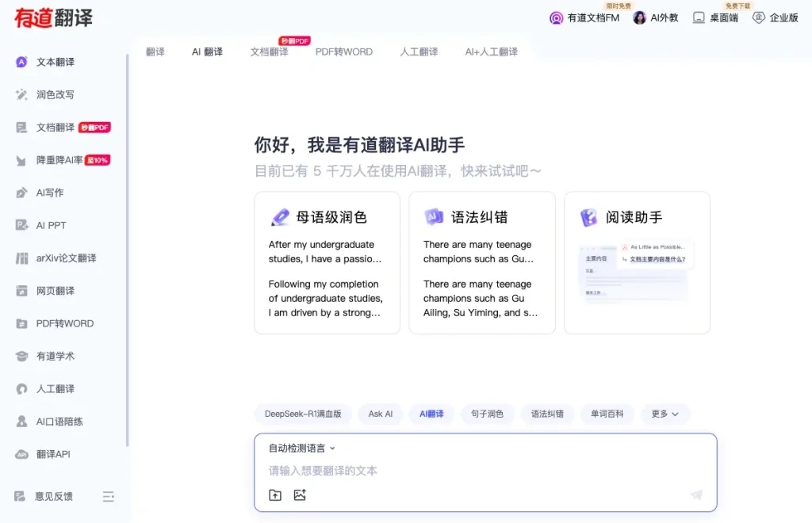Image resolution: width=812 pixels, height=523 pixels.
Task: Collapse the sidebar with the menu lines icon
Action: pyautogui.click(x=108, y=497)
